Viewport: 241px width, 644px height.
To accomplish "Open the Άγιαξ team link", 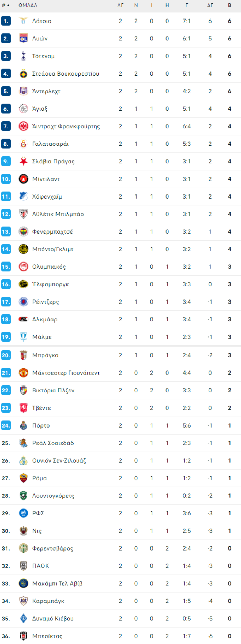I will [40, 109].
